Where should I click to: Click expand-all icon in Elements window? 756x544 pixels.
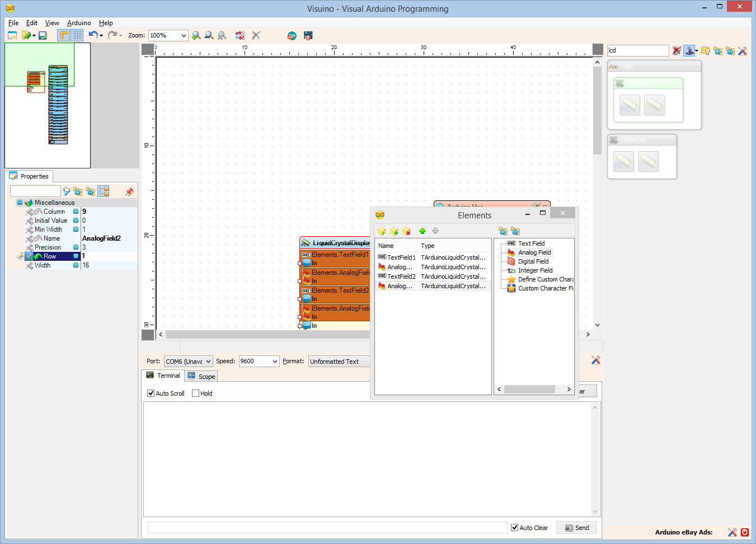(503, 231)
